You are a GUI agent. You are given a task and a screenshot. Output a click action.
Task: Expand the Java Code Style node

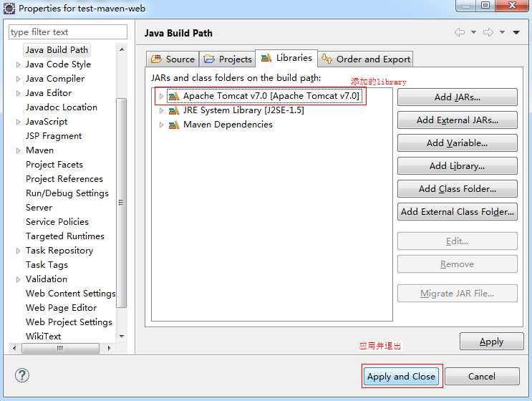coord(18,64)
